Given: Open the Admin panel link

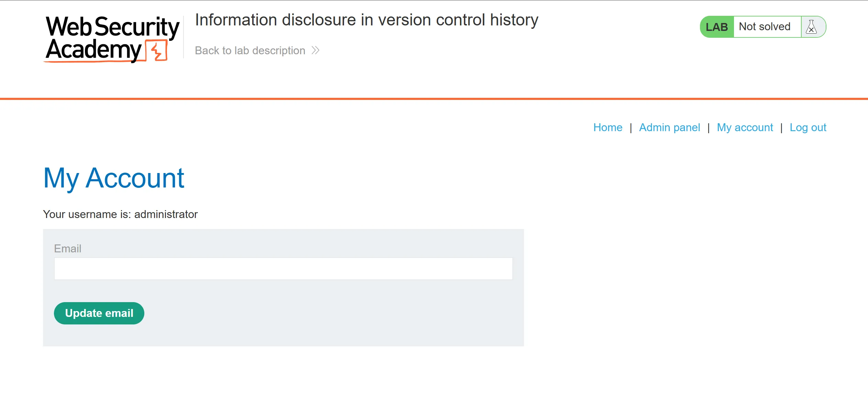Looking at the screenshot, I should 669,127.
